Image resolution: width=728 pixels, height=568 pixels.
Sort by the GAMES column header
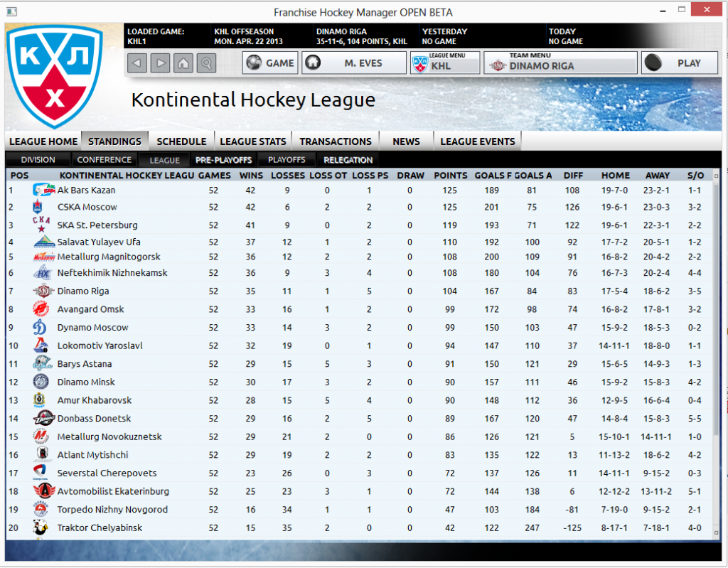click(x=214, y=176)
